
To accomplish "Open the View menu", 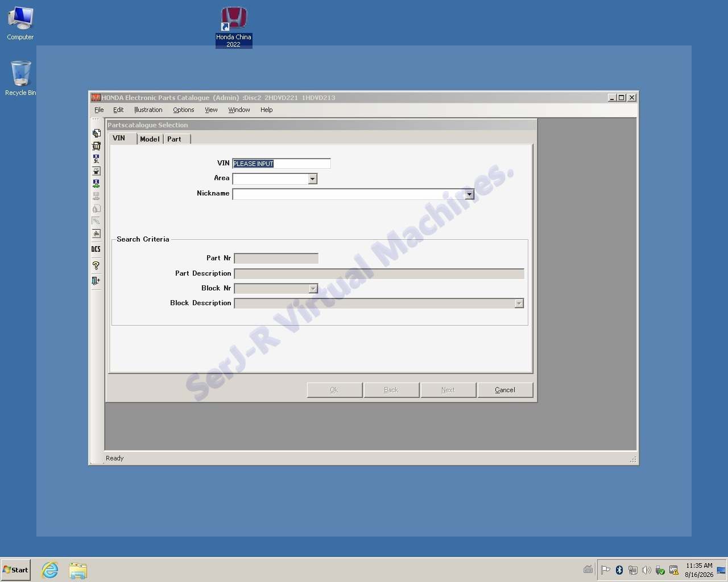I will pyautogui.click(x=211, y=110).
